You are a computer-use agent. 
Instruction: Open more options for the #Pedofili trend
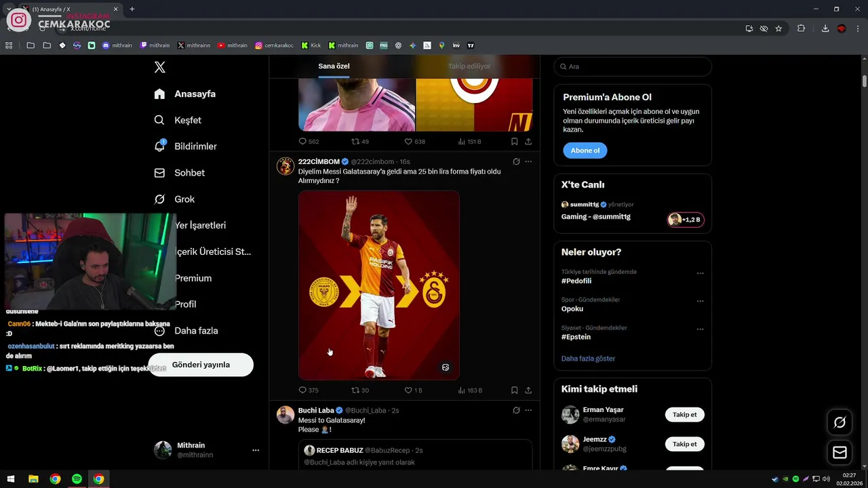(x=701, y=273)
